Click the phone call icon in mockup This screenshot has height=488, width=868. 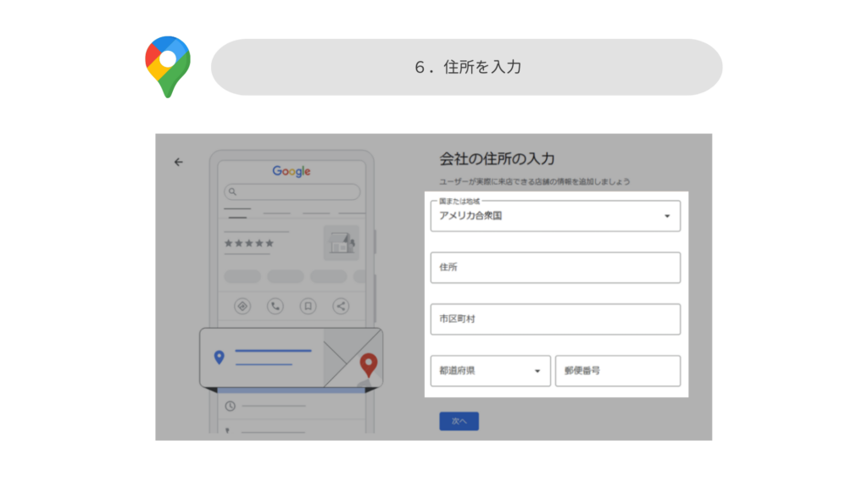click(x=275, y=306)
